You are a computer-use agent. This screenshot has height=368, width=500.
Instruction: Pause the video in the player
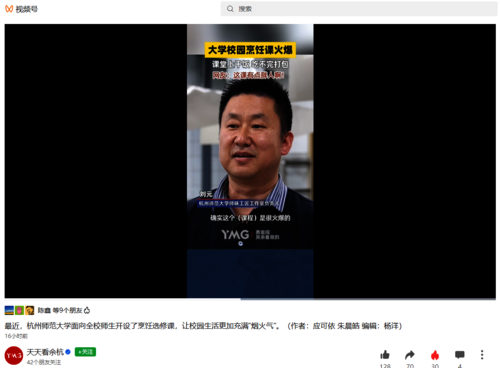(250, 161)
